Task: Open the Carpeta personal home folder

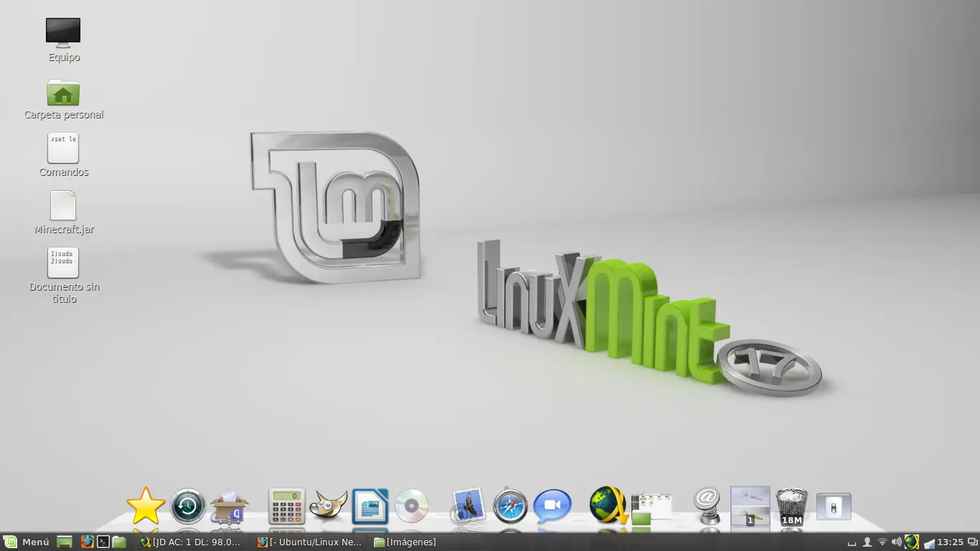Action: [63, 93]
